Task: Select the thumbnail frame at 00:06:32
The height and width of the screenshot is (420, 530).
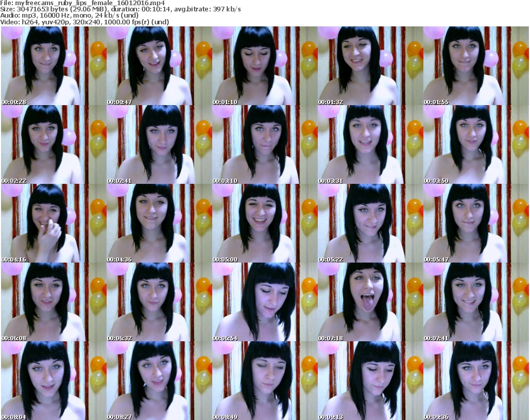Action: tap(159, 302)
